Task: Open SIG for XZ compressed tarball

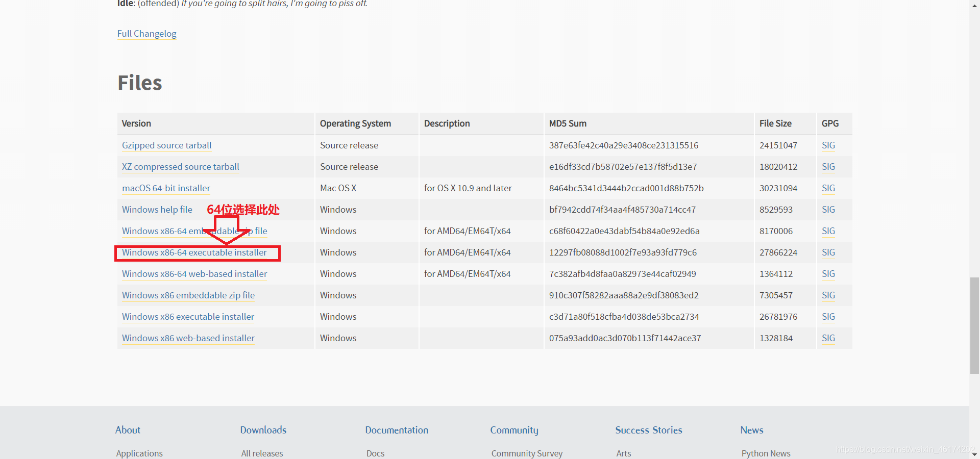Action: (828, 167)
